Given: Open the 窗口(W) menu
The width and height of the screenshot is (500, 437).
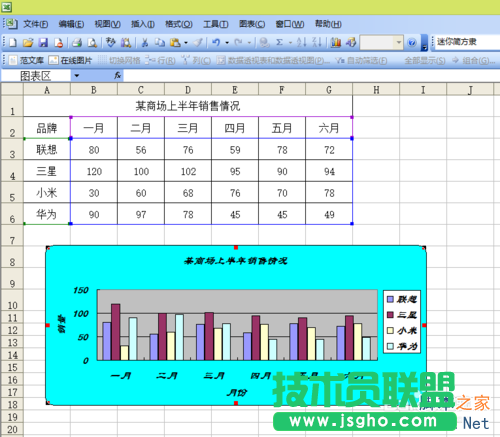Looking at the screenshot, I should pyautogui.click(x=290, y=24).
